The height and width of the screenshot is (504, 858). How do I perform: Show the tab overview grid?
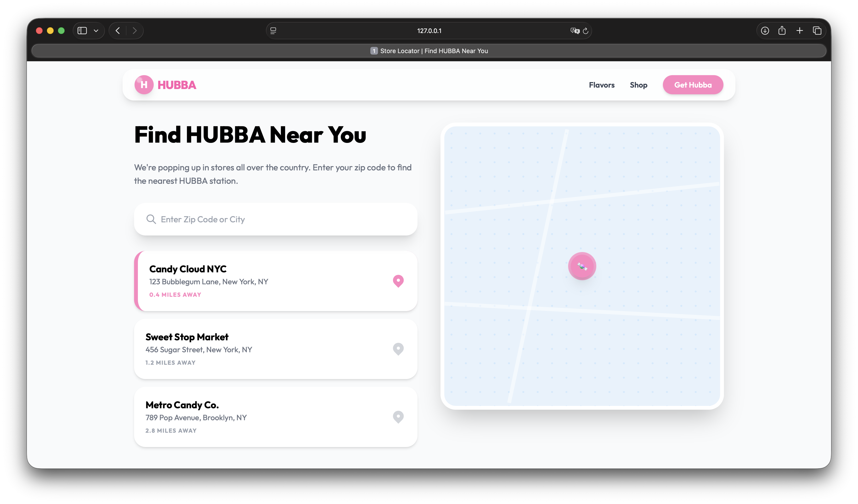tap(817, 30)
